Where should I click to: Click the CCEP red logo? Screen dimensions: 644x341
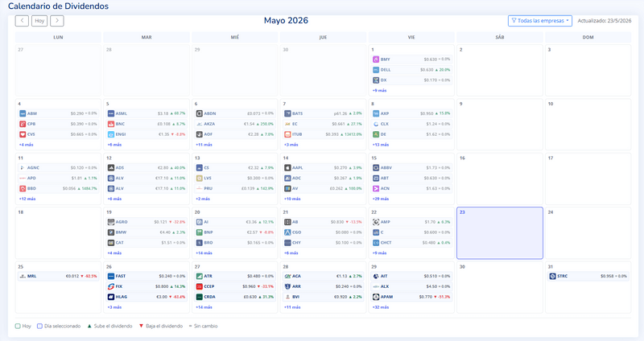(199, 286)
